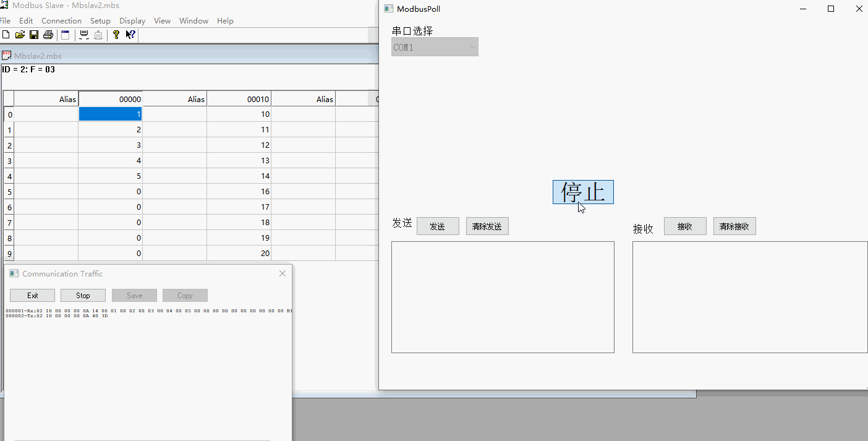Click the 000002-Tx traffic log line

(x=57, y=316)
